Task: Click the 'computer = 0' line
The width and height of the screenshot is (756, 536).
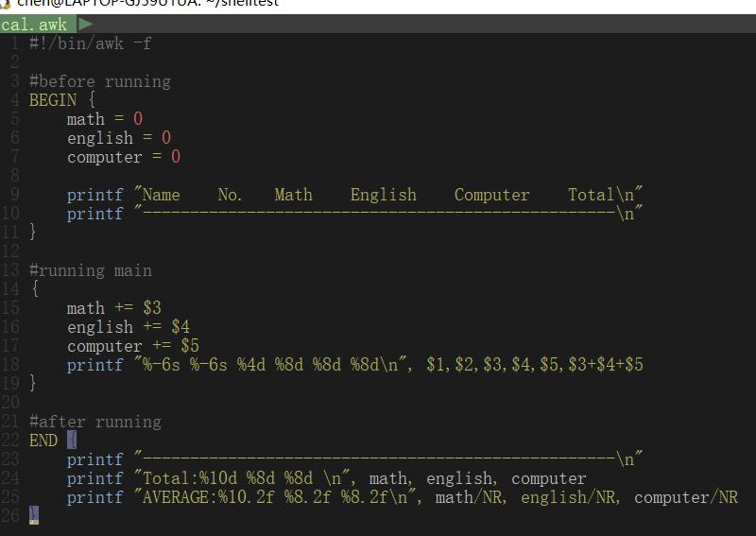Action: [x=124, y=157]
